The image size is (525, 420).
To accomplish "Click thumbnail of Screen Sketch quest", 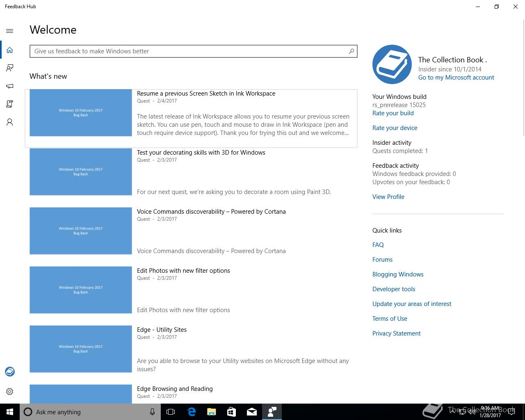I will pos(81,113).
